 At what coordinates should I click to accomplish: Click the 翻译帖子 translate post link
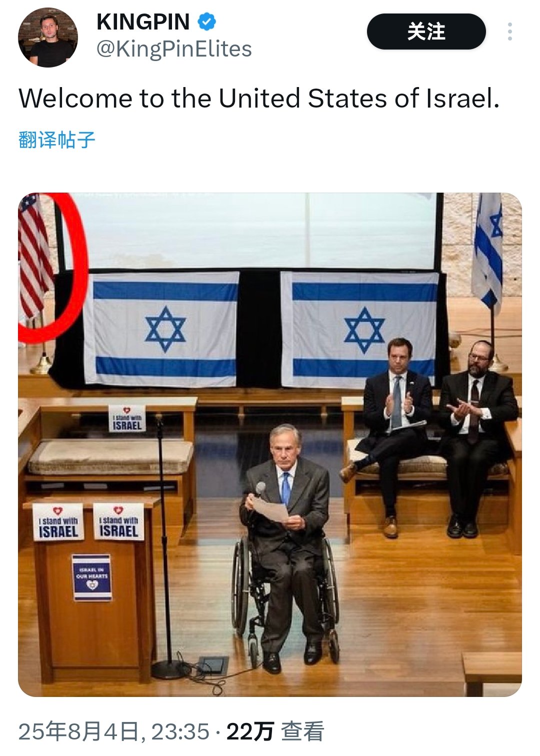(57, 140)
